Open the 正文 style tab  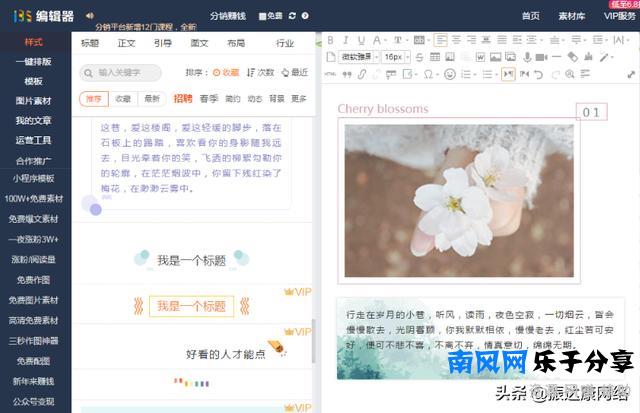click(127, 43)
